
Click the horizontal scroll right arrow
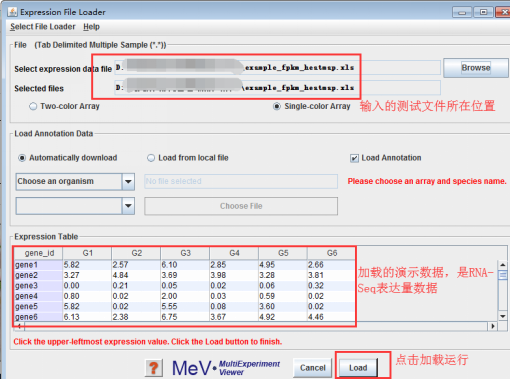click(x=492, y=326)
